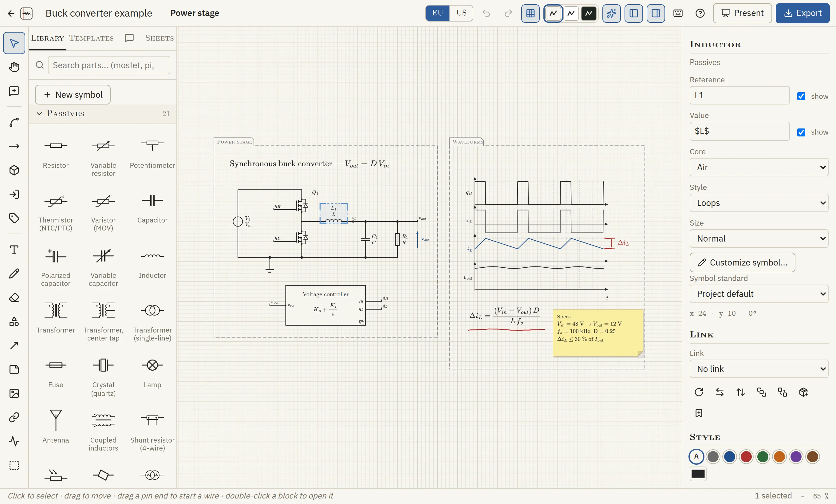
Task: Select the waveform plot tool
Action: pyautogui.click(x=14, y=441)
